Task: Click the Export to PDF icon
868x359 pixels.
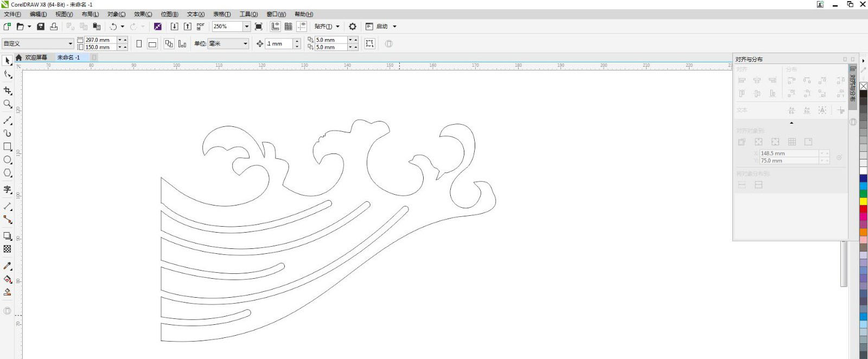Action: [x=201, y=27]
